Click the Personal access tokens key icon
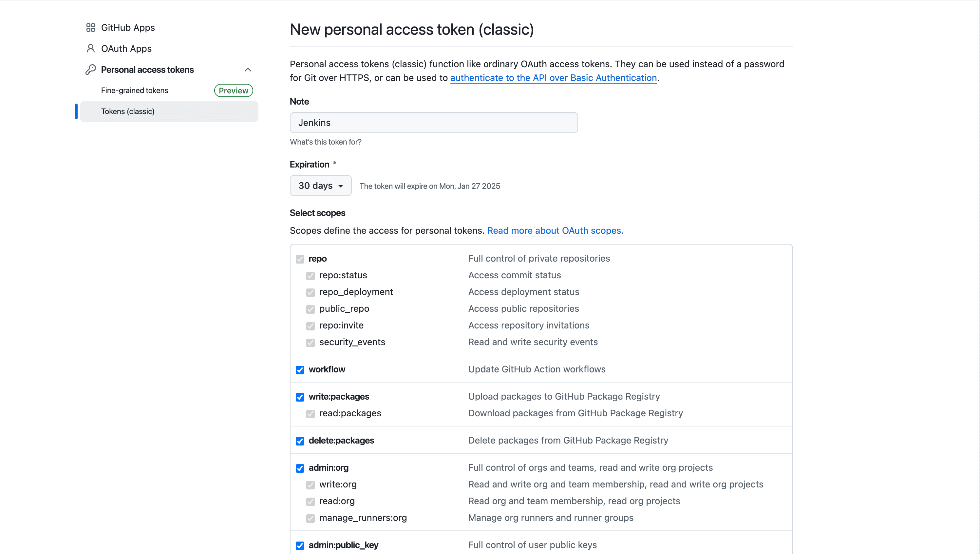 coord(90,70)
